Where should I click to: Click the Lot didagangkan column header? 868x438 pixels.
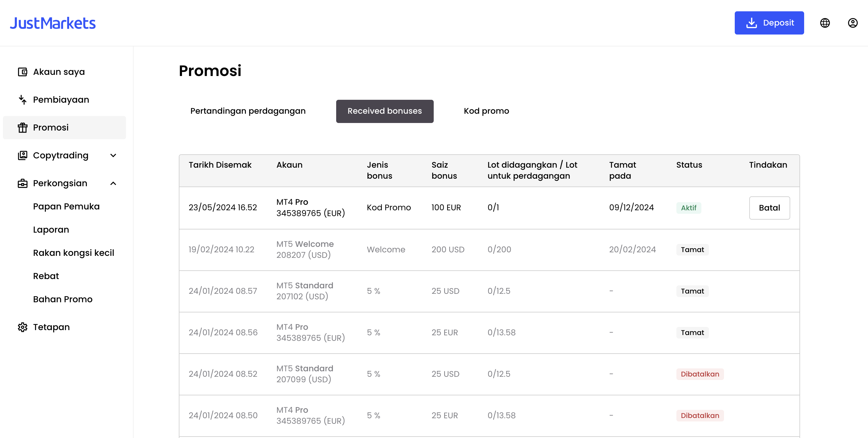[x=532, y=170]
